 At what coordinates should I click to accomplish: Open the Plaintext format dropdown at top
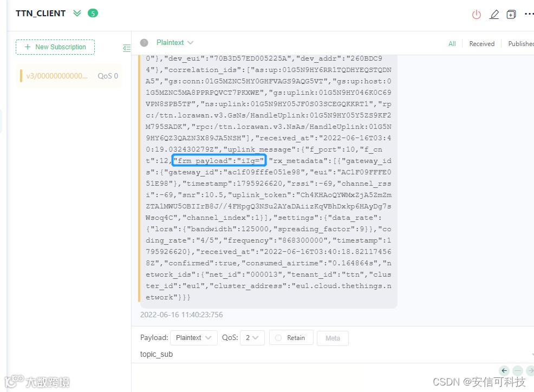click(x=175, y=43)
